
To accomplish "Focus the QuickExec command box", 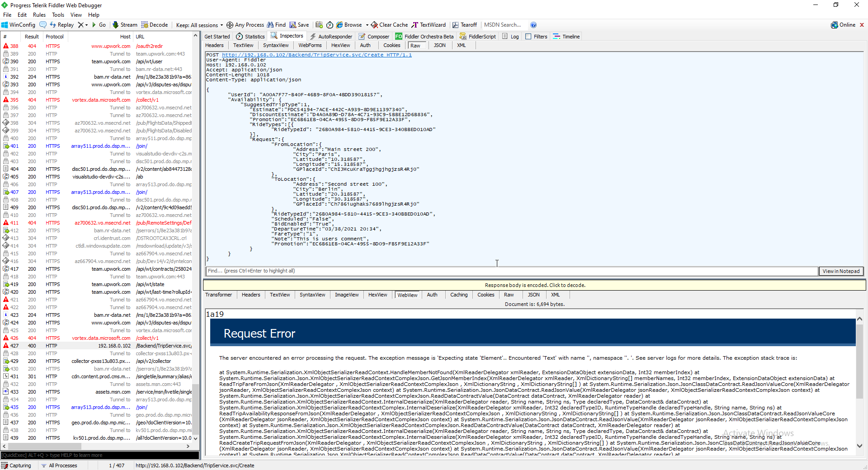I will click(x=100, y=455).
